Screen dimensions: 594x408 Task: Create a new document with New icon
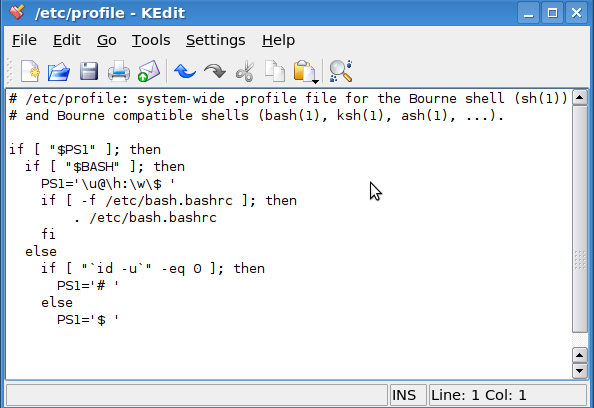(x=30, y=71)
